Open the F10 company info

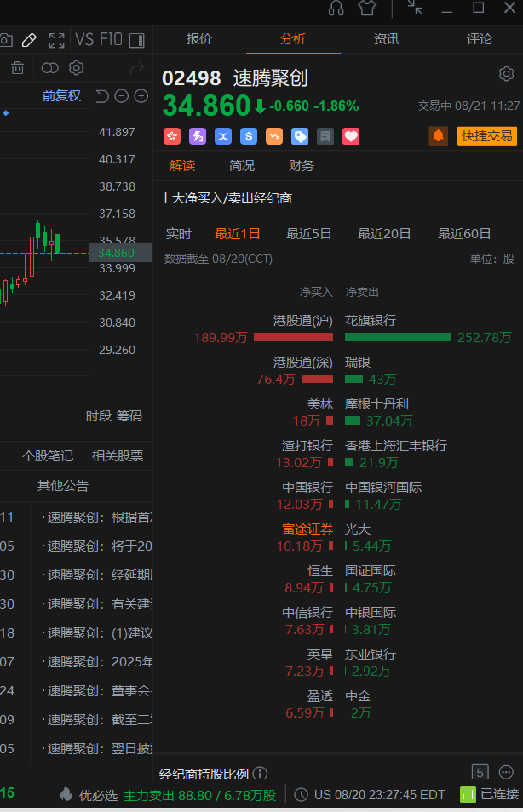[111, 40]
